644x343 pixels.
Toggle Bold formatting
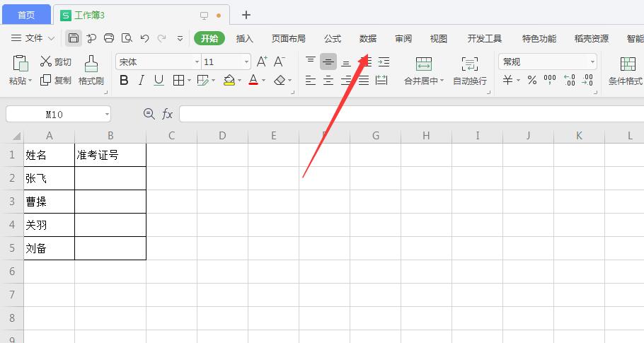124,80
